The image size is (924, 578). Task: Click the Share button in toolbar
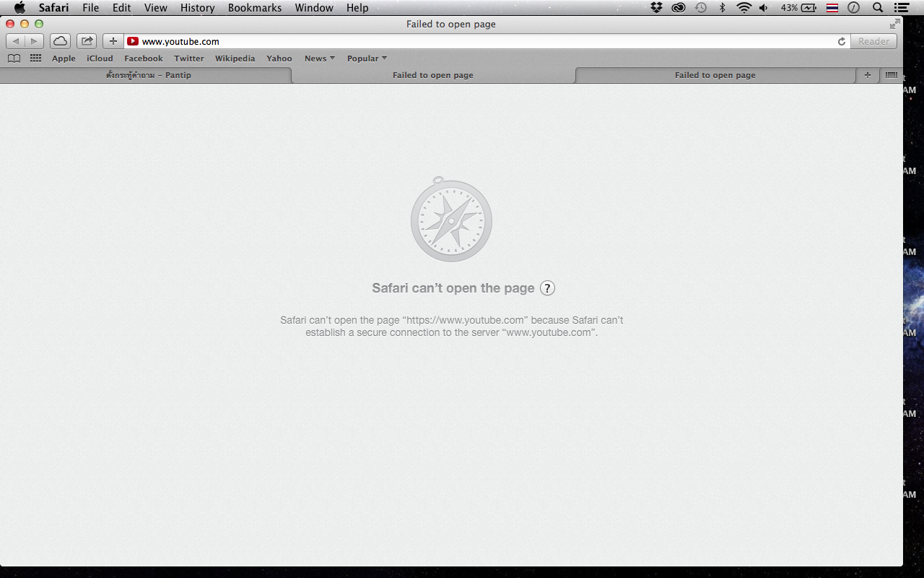[87, 41]
